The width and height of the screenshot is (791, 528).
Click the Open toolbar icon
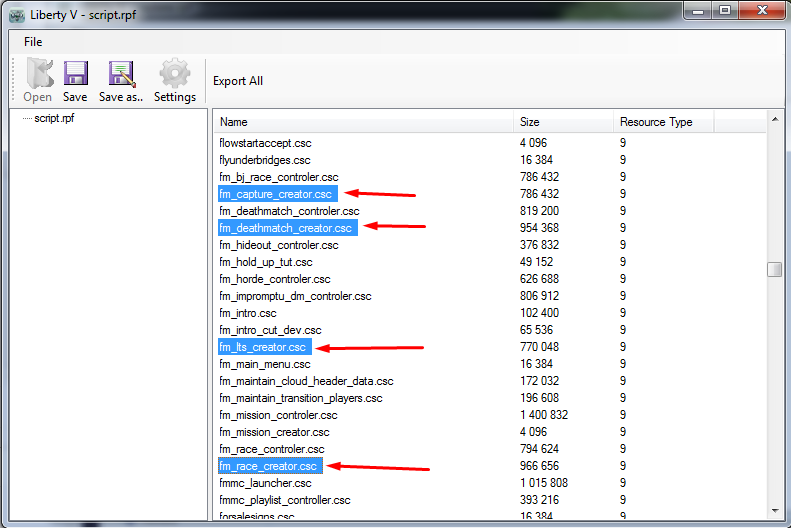(39, 74)
